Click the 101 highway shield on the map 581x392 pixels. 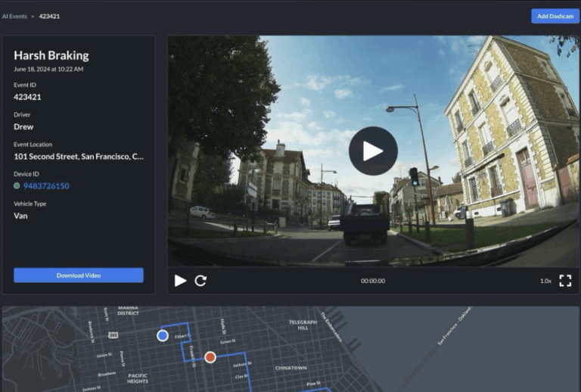coord(111,334)
